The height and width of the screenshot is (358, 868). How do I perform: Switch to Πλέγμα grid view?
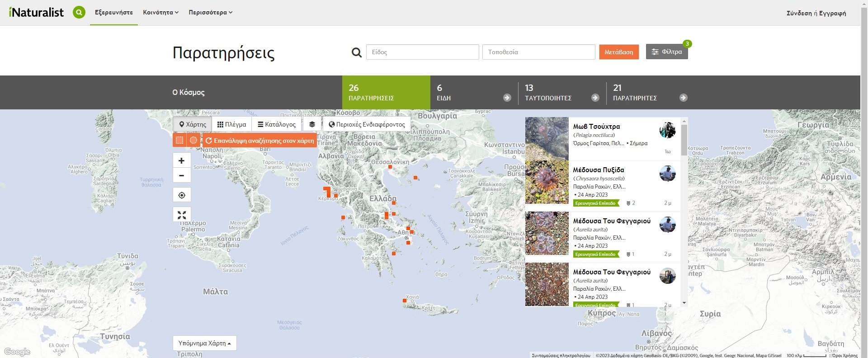point(232,124)
